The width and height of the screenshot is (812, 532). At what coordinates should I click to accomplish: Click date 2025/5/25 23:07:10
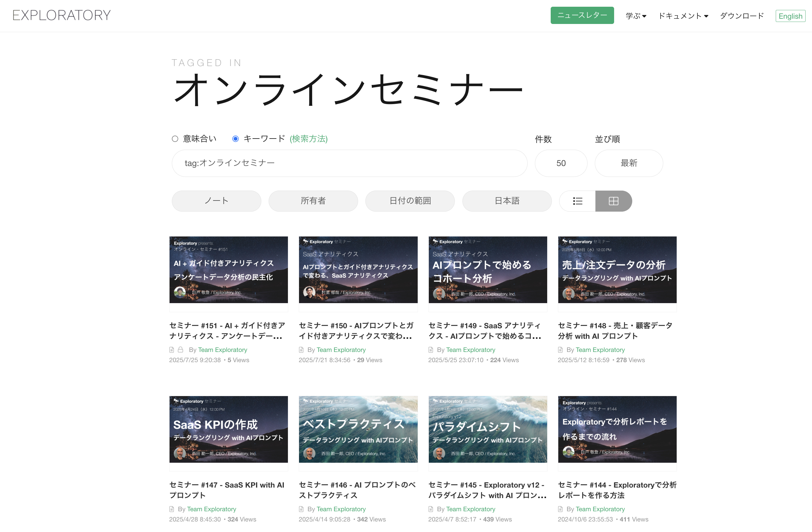coord(456,360)
